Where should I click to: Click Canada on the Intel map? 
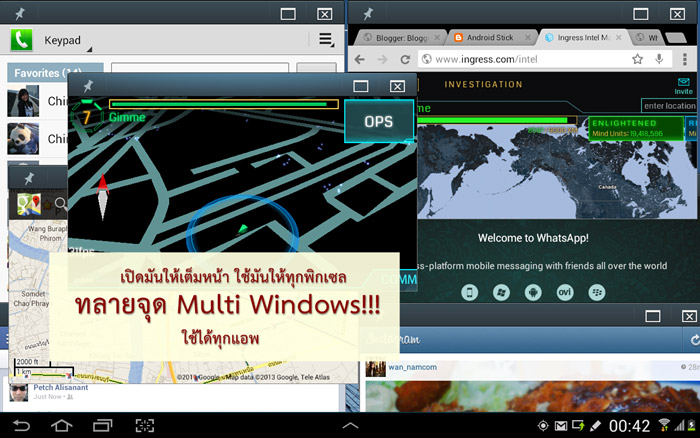click(x=607, y=187)
